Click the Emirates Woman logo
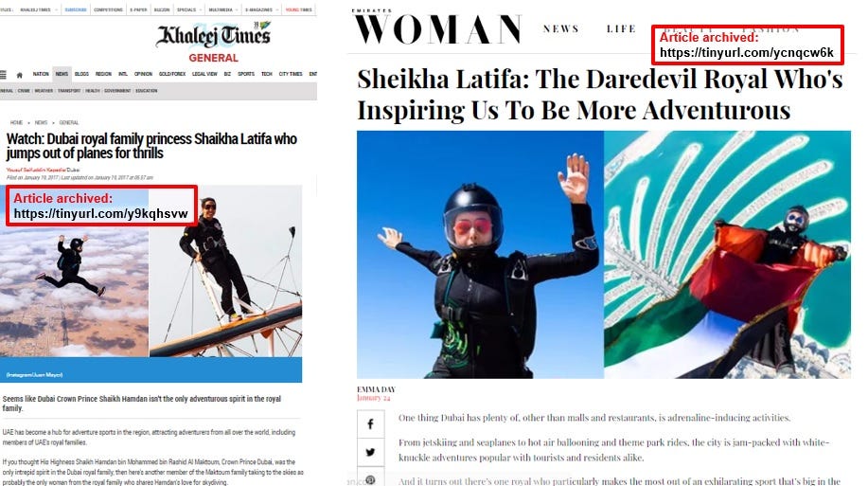This screenshot has width=868, height=486. coord(437,27)
